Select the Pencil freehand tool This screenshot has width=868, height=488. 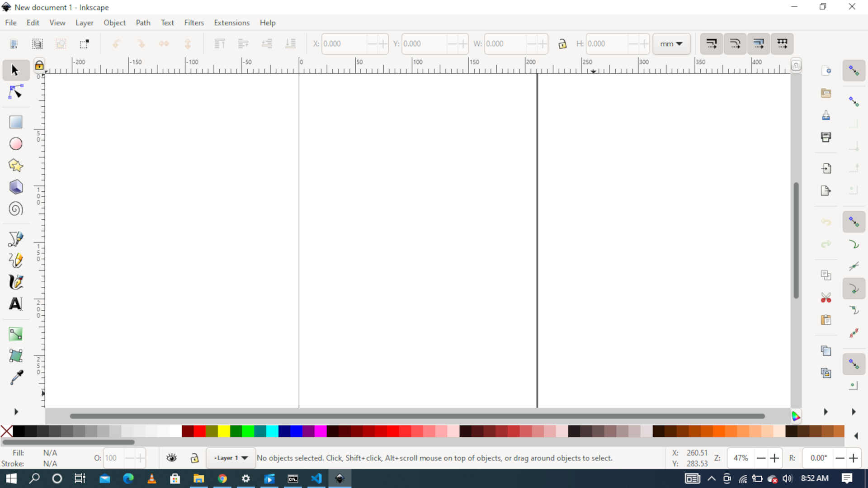[16, 261]
